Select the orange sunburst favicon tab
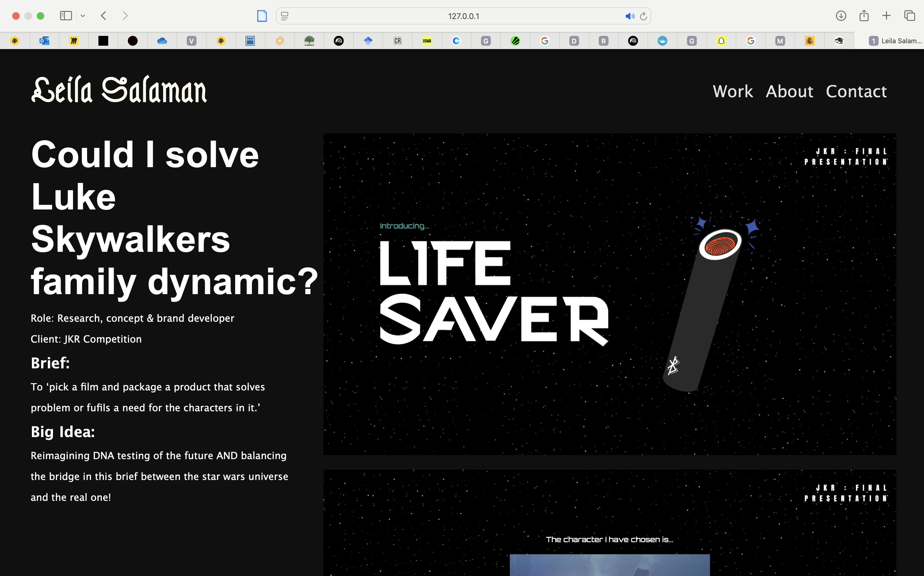 click(280, 41)
